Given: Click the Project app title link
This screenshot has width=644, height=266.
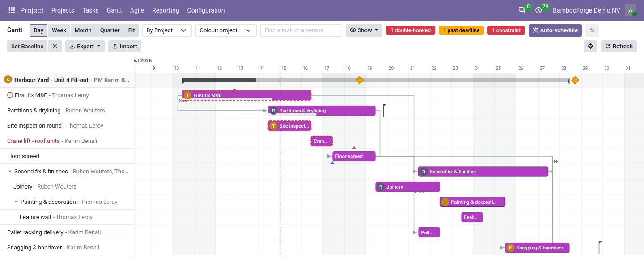Looking at the screenshot, I should (x=32, y=10).
